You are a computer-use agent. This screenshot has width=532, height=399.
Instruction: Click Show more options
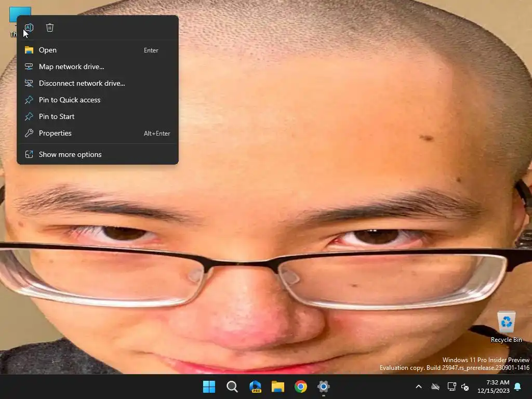[x=97, y=155]
